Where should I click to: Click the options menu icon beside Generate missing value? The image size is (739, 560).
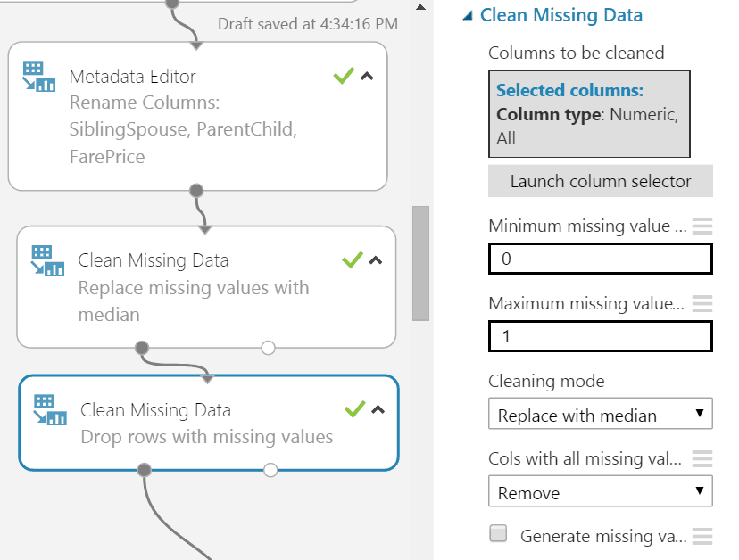point(702,536)
